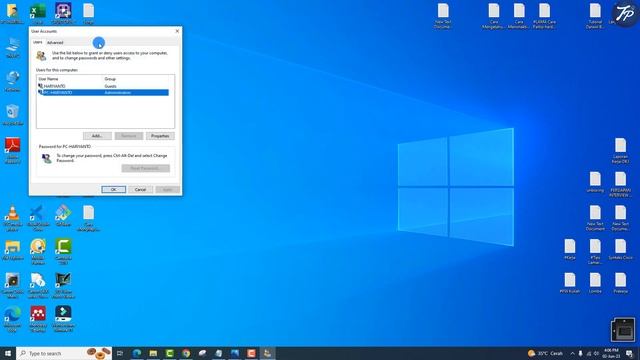
Task: Open the Prakerja text file
Action: [x=620, y=283]
